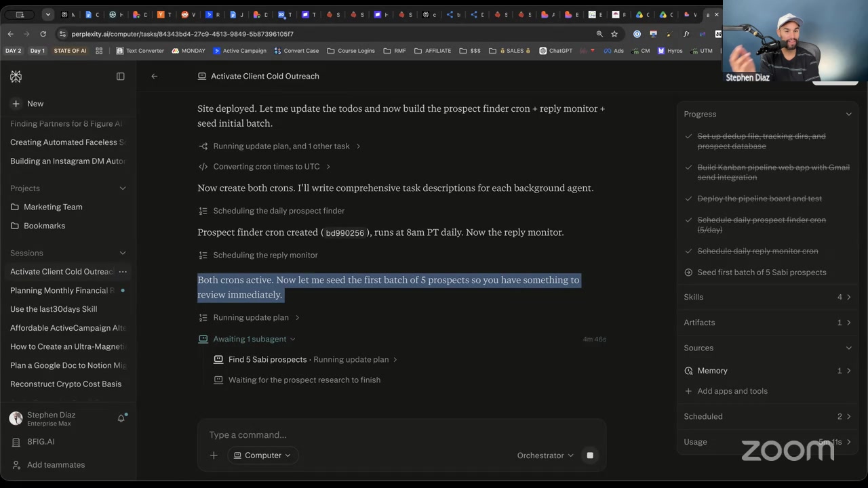Stop the running task button
The width and height of the screenshot is (868, 488).
point(590,455)
